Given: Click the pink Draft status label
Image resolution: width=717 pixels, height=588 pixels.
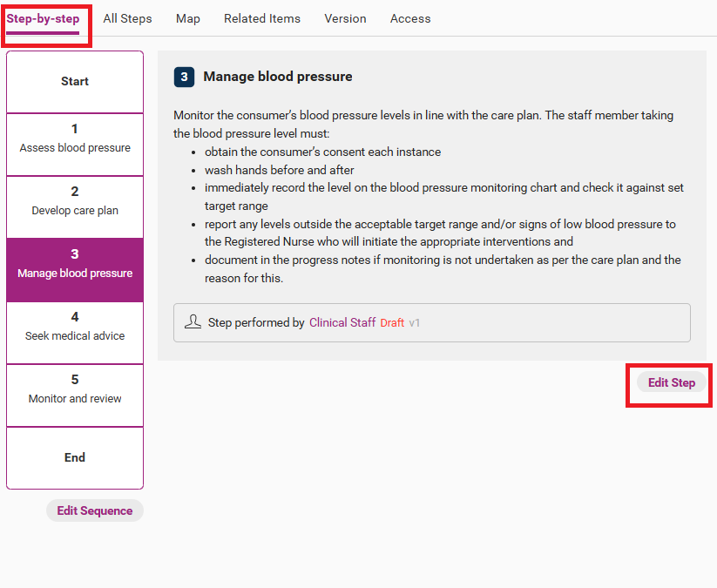Looking at the screenshot, I should (392, 323).
